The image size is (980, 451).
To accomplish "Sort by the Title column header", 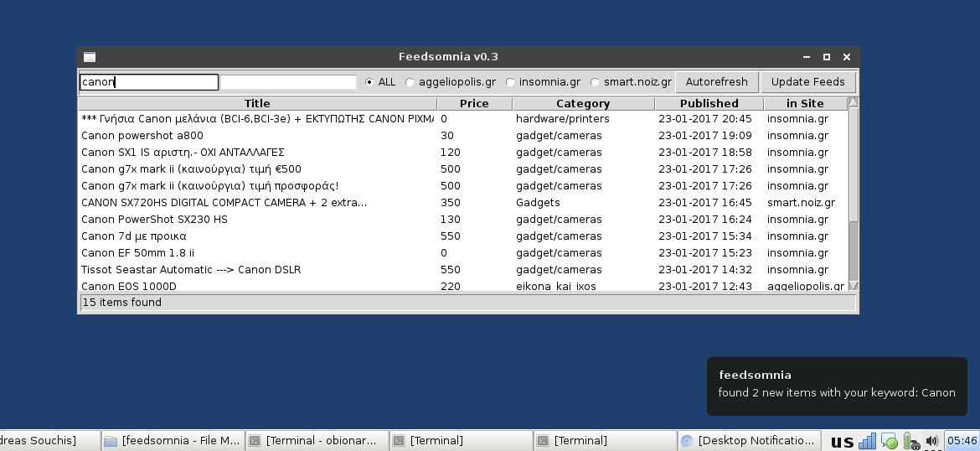I will 257,104.
